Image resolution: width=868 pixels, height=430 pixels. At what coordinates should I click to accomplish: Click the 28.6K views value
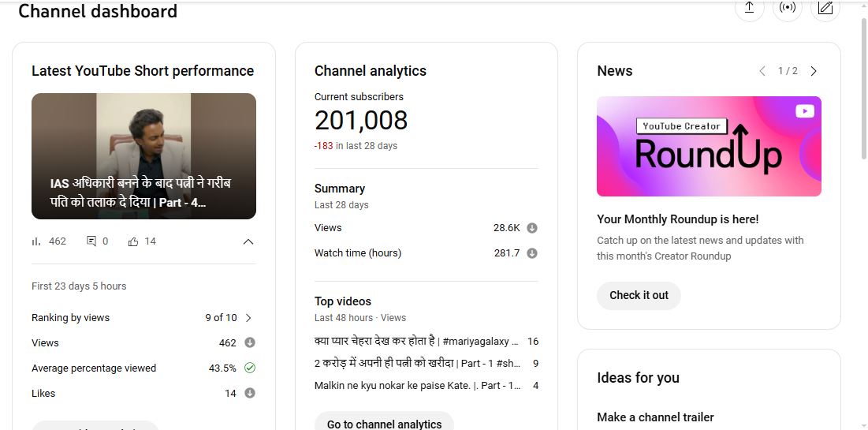tap(506, 228)
